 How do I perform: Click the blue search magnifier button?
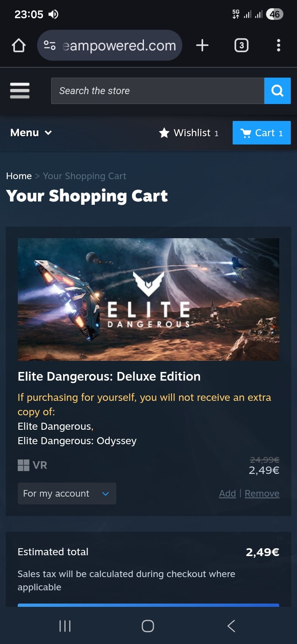tap(278, 91)
